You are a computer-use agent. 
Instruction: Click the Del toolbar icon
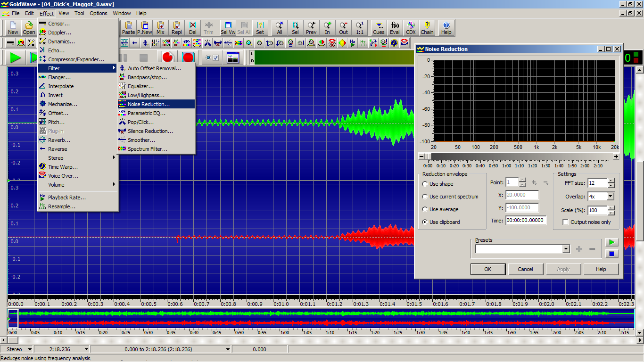coord(192,28)
